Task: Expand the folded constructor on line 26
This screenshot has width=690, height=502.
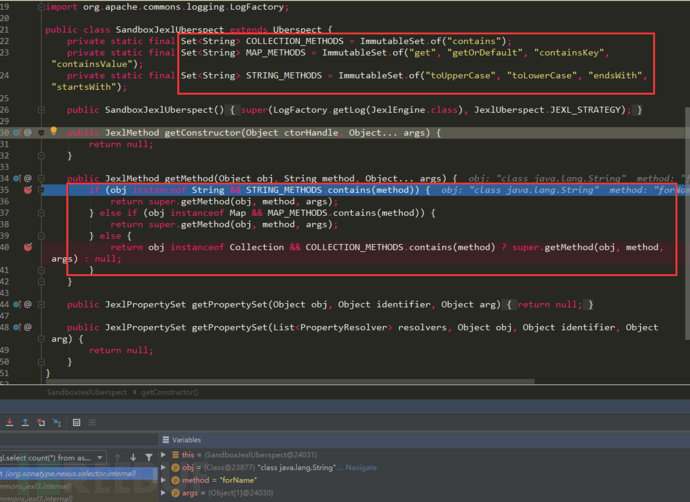Action: (x=41, y=110)
